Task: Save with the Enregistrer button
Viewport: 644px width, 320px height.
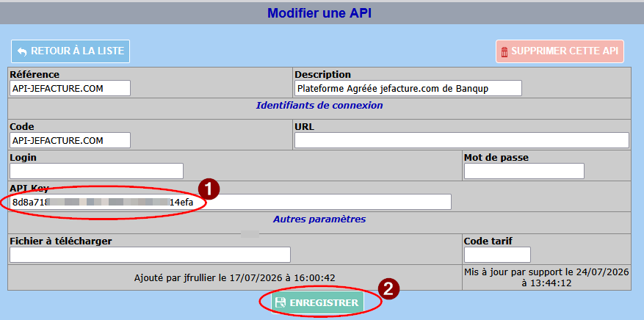Action: pos(317,303)
